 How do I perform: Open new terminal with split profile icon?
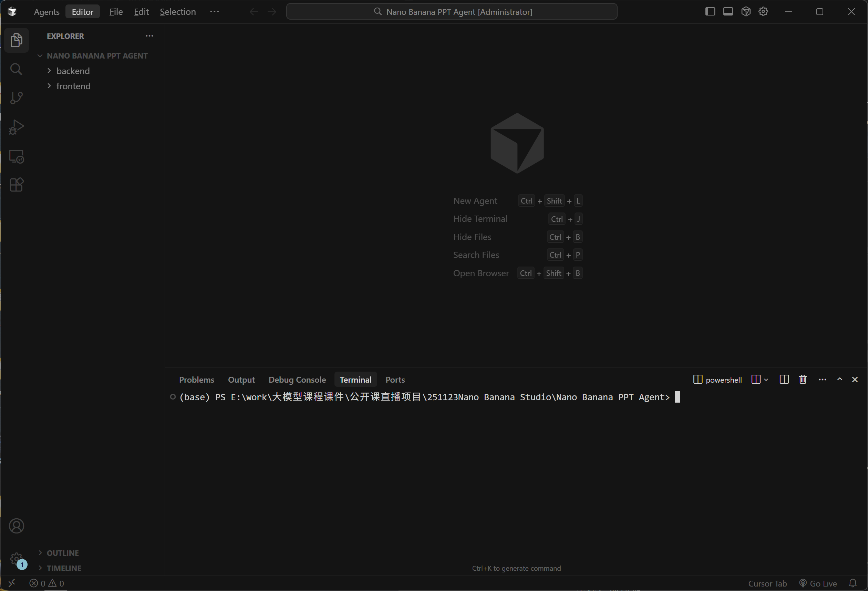point(756,379)
